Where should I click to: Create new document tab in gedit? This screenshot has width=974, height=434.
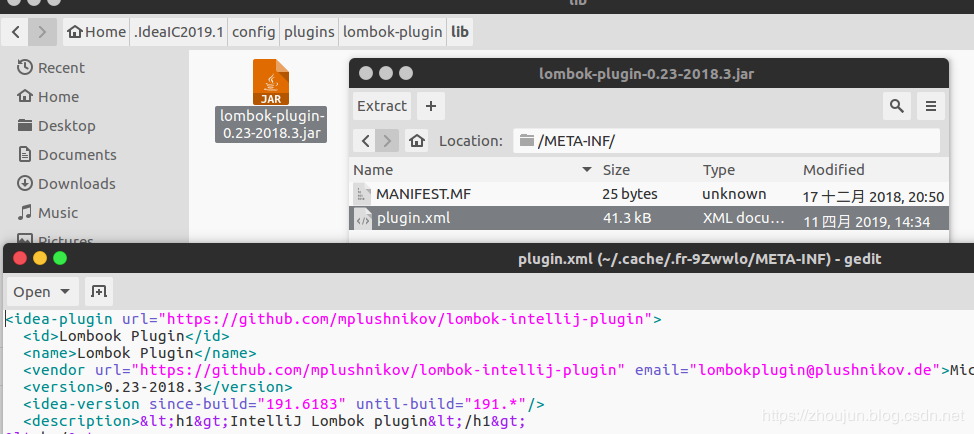[x=99, y=291]
